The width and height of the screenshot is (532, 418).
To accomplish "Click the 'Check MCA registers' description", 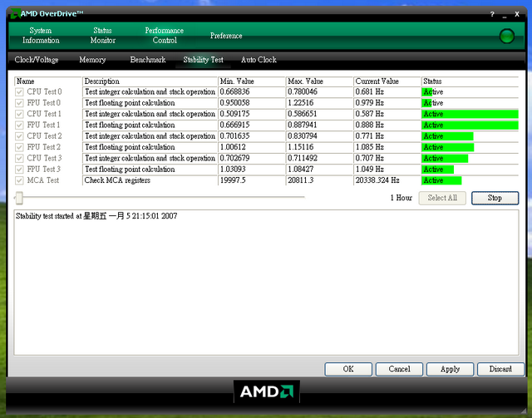I will tap(117, 180).
